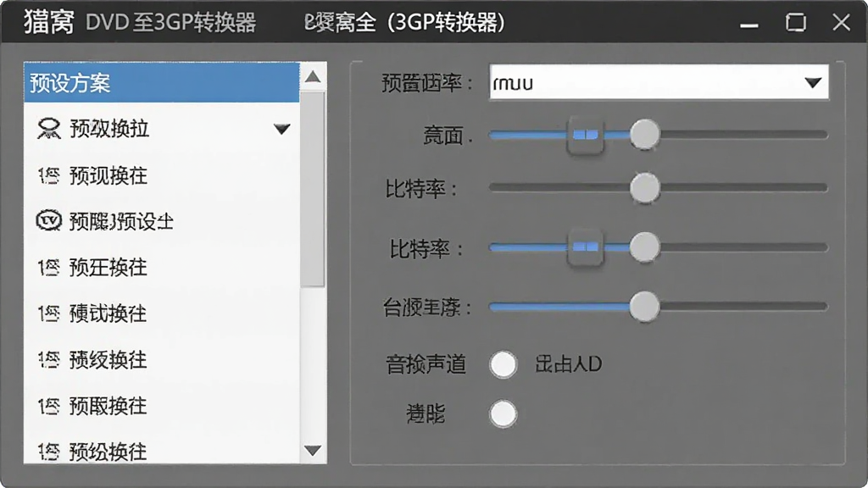Toggle the 音捡声道 radio button
This screenshot has width=868, height=488.
point(503,364)
